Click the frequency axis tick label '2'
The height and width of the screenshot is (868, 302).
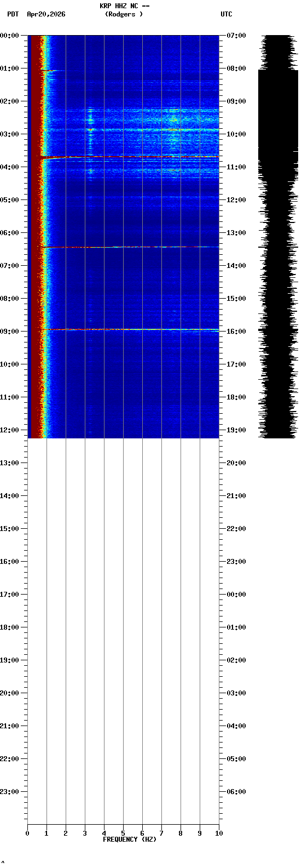(66, 833)
